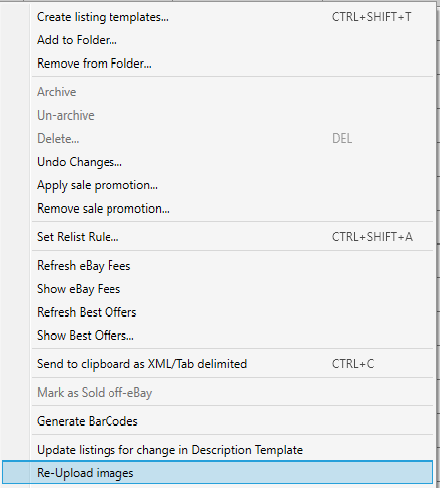Click the Delete menu entry
Viewport: 440px width, 488px height.
click(x=217, y=139)
